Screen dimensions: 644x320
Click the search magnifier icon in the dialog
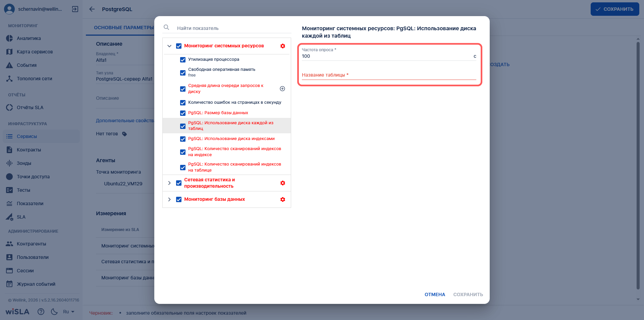[166, 27]
